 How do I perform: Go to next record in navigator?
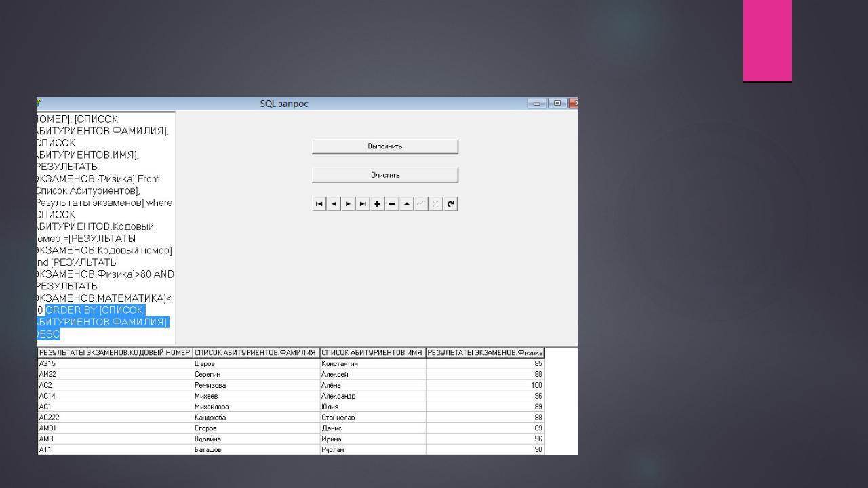[348, 203]
